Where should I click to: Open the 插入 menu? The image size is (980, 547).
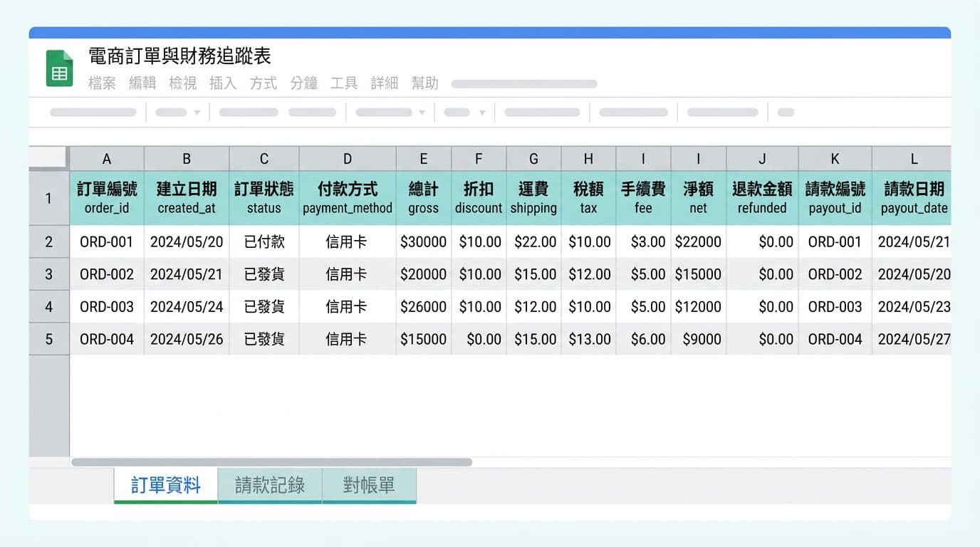pos(223,83)
